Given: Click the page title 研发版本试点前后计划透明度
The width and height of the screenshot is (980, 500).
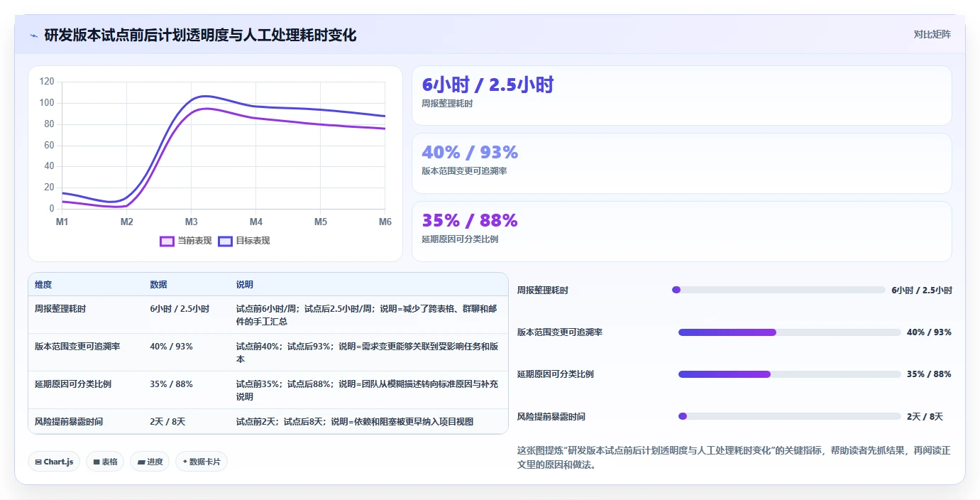Looking at the screenshot, I should tap(200, 35).
